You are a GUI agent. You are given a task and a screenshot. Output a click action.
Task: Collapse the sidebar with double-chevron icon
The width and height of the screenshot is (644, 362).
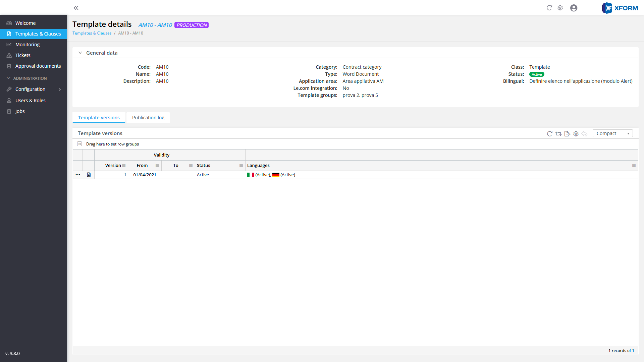pos(76,8)
